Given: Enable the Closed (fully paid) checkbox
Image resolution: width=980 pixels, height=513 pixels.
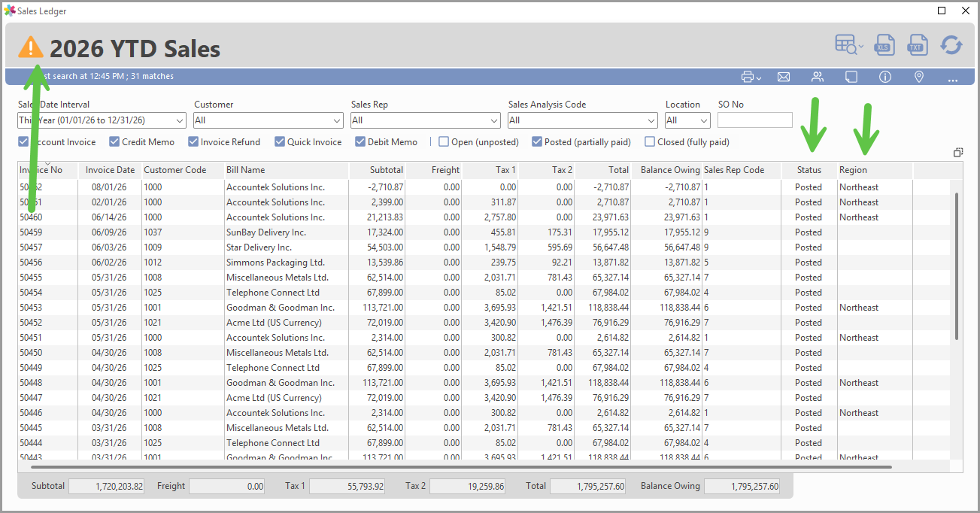Looking at the screenshot, I should (650, 141).
